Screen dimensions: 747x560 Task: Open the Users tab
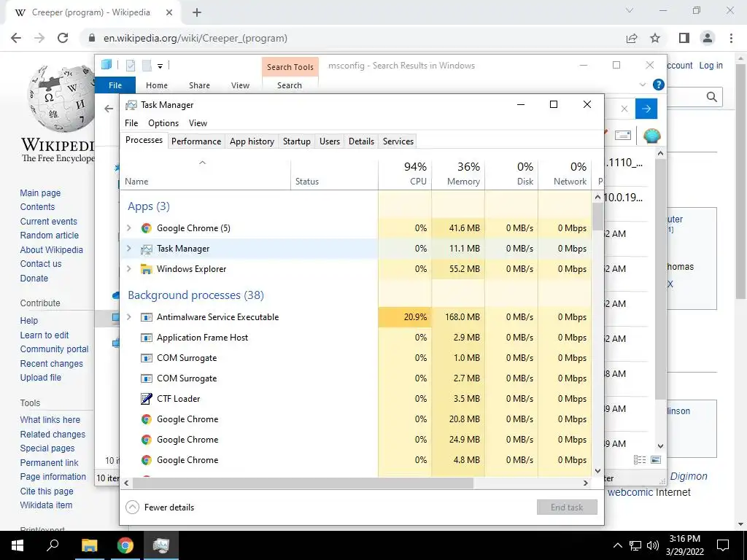[x=330, y=141]
